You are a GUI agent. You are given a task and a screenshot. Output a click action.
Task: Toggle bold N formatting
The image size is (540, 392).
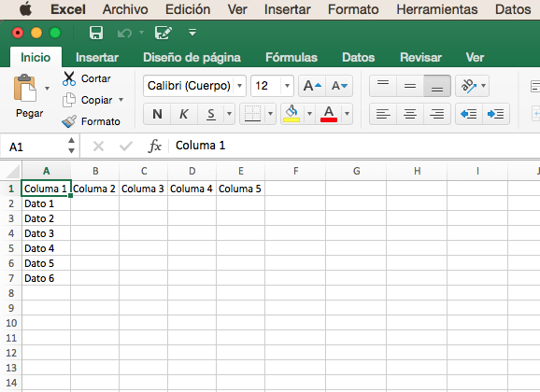(x=157, y=114)
